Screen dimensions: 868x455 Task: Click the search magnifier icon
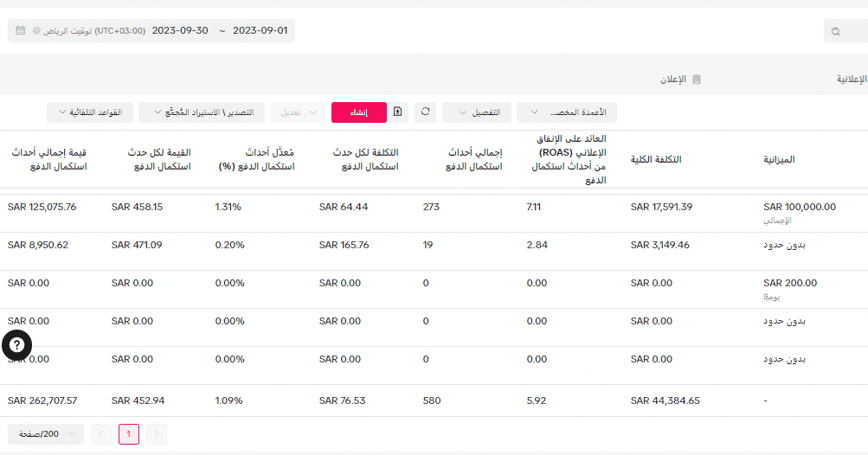(836, 31)
